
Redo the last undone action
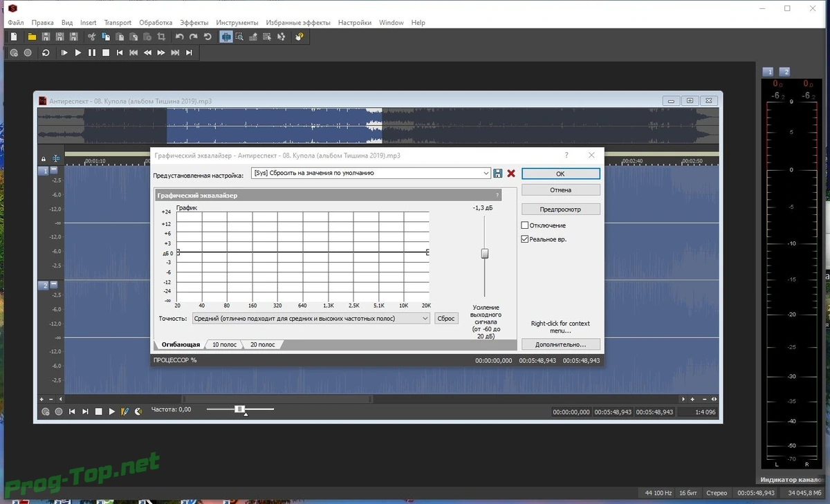[194, 37]
